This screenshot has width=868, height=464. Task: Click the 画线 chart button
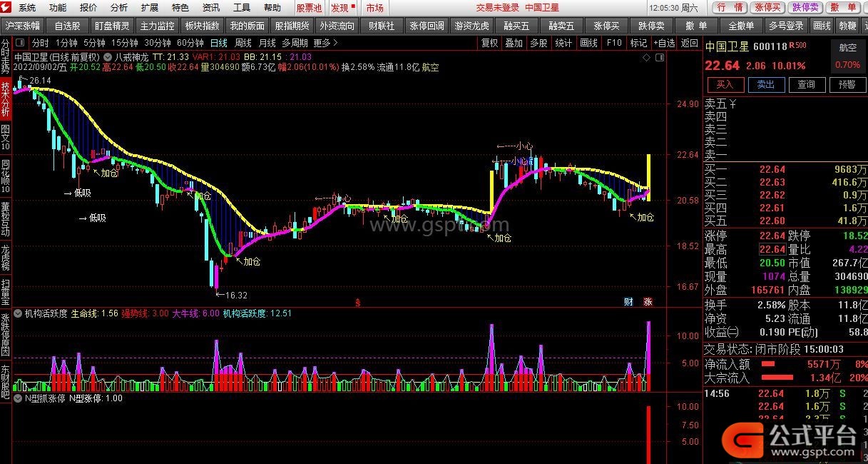point(588,43)
